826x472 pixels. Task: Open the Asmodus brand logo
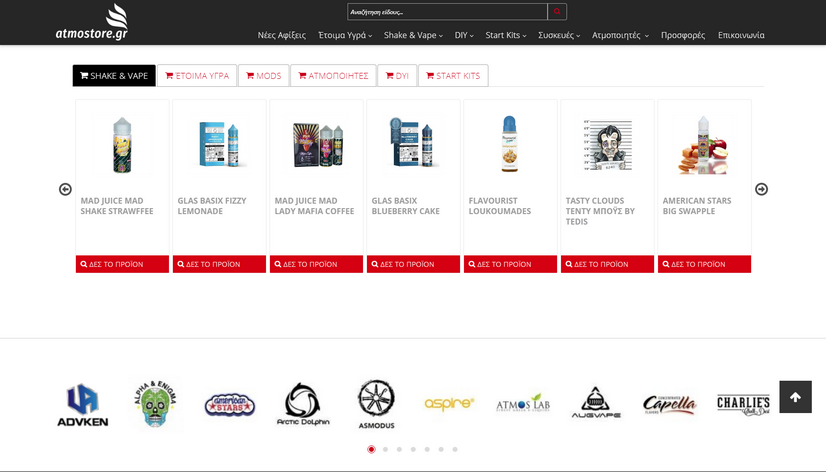(376, 404)
